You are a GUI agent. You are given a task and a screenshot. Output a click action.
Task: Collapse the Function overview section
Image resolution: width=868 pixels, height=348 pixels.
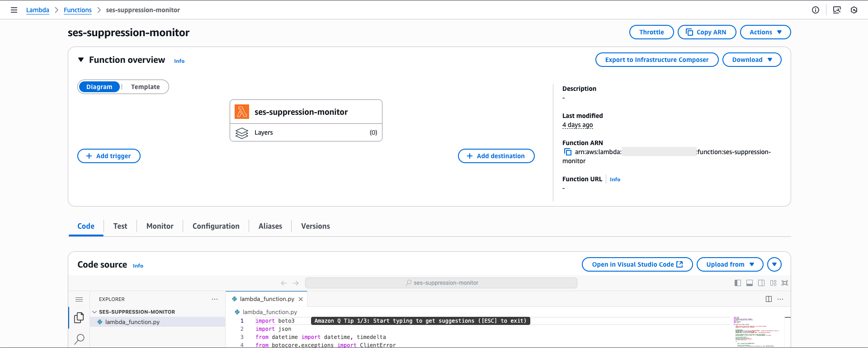click(81, 60)
